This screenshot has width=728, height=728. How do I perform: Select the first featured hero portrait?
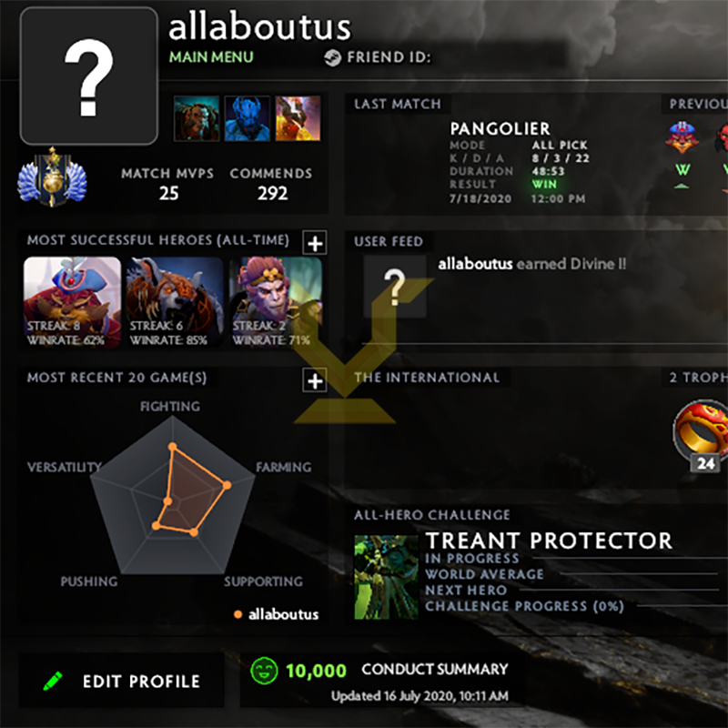click(x=197, y=118)
